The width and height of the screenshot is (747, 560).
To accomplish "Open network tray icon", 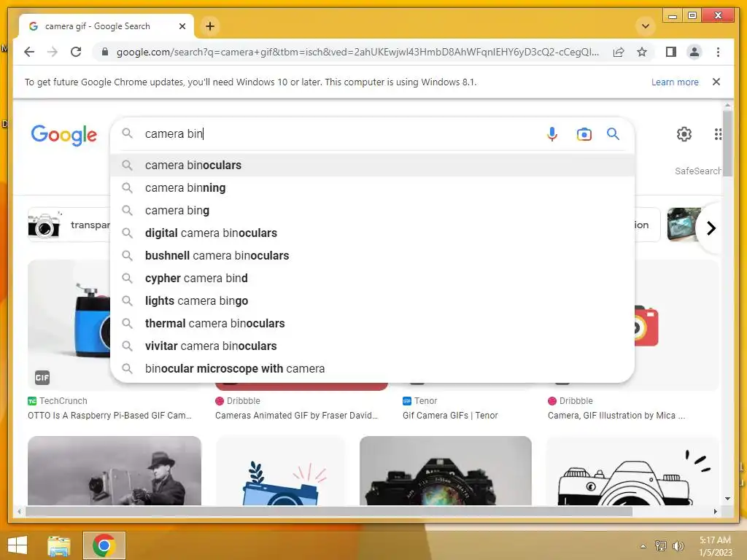I will click(661, 546).
